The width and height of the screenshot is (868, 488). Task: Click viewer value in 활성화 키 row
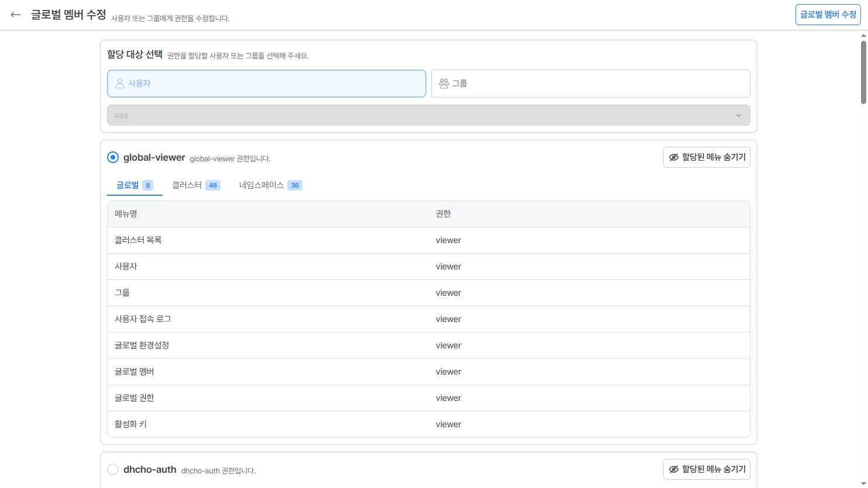(449, 424)
